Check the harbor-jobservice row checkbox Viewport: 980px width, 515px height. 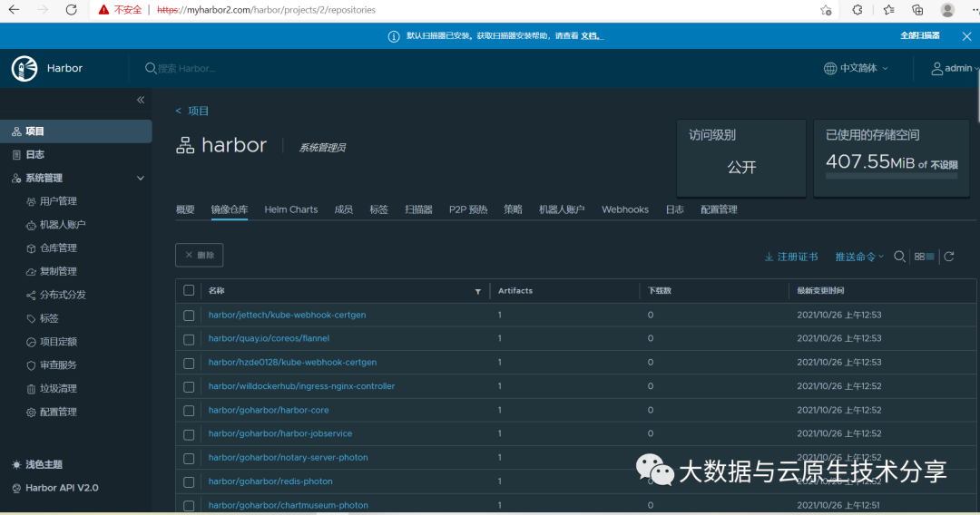point(189,433)
